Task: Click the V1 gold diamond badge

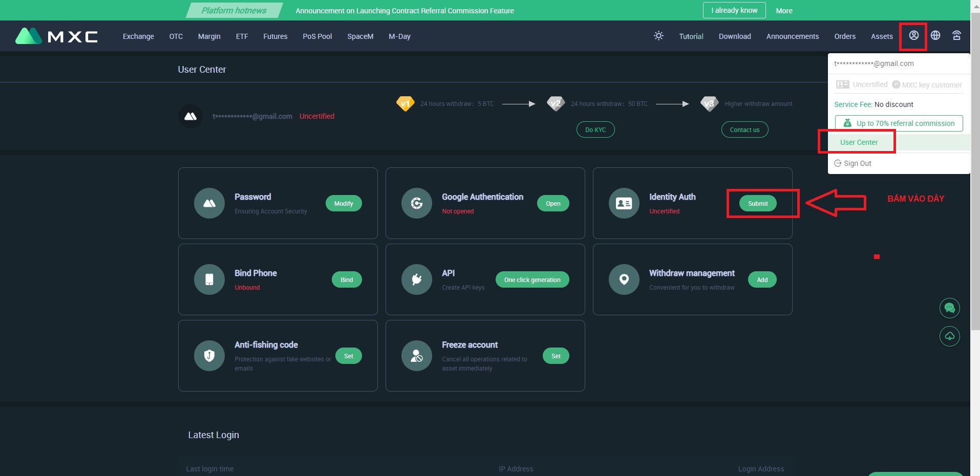Action: [x=405, y=103]
